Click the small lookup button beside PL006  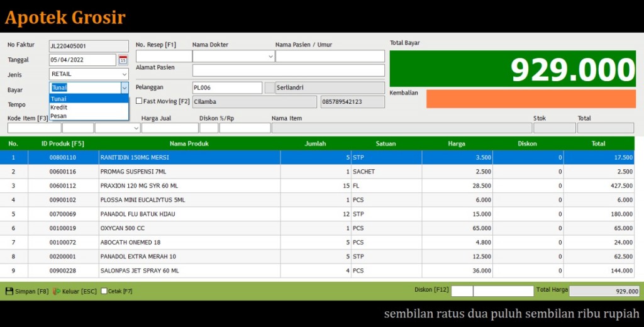click(269, 88)
